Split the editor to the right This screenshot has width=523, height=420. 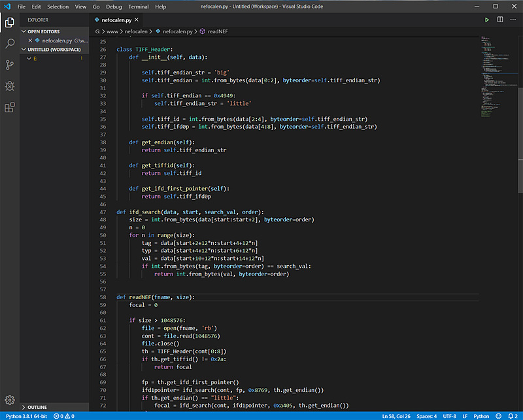coord(500,20)
